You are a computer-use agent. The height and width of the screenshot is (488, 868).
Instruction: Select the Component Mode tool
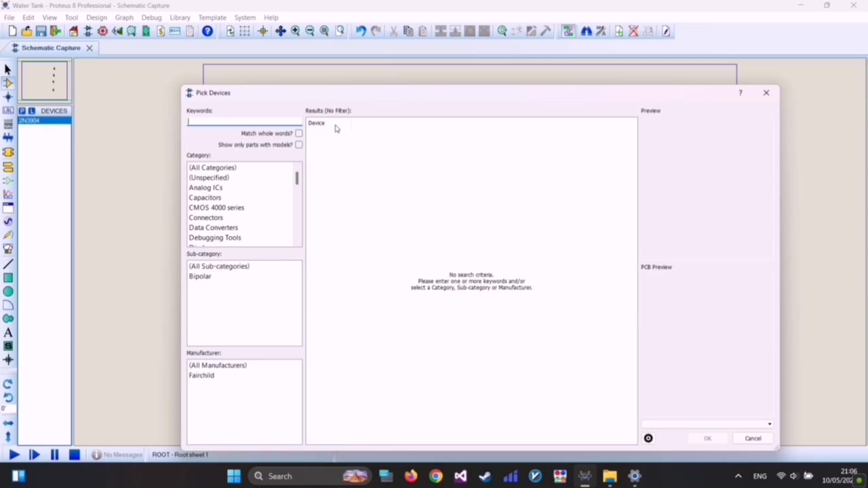8,83
